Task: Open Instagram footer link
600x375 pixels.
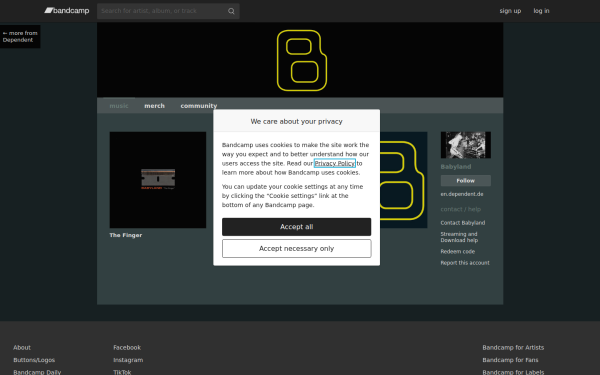Action: point(128,360)
